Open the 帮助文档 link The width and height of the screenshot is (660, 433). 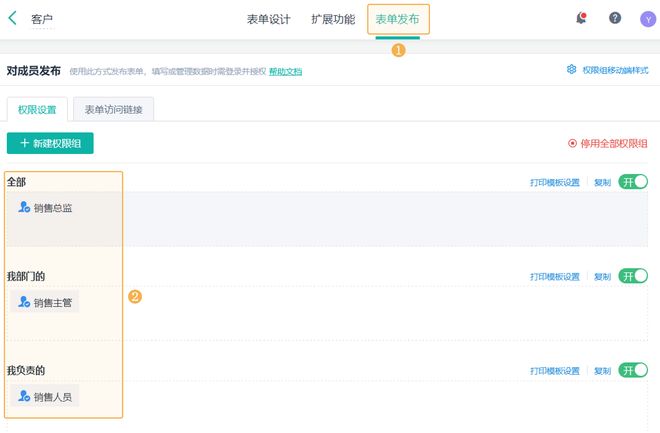[x=285, y=72]
